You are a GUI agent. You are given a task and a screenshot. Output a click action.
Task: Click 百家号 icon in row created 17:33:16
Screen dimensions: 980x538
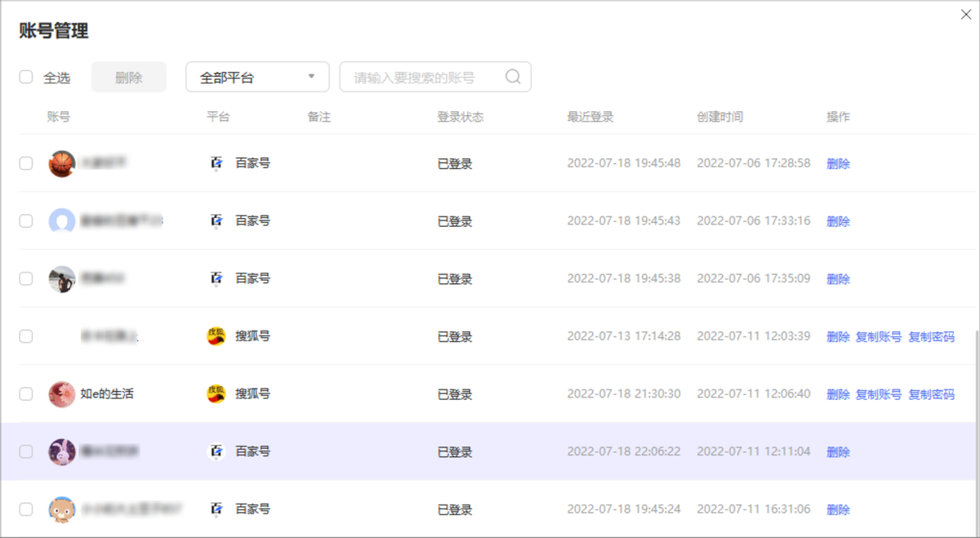pos(216,221)
